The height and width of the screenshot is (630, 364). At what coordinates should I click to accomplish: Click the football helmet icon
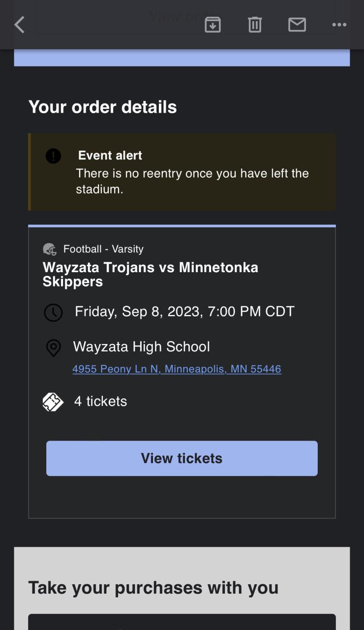(50, 250)
